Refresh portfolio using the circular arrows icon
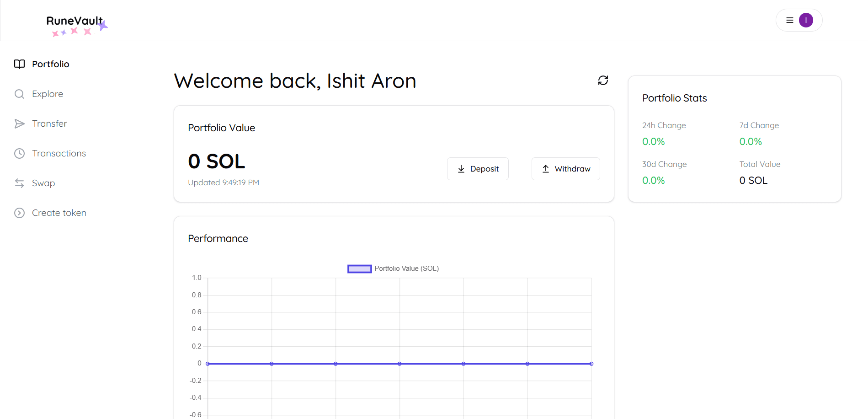The height and width of the screenshot is (419, 868). (603, 81)
